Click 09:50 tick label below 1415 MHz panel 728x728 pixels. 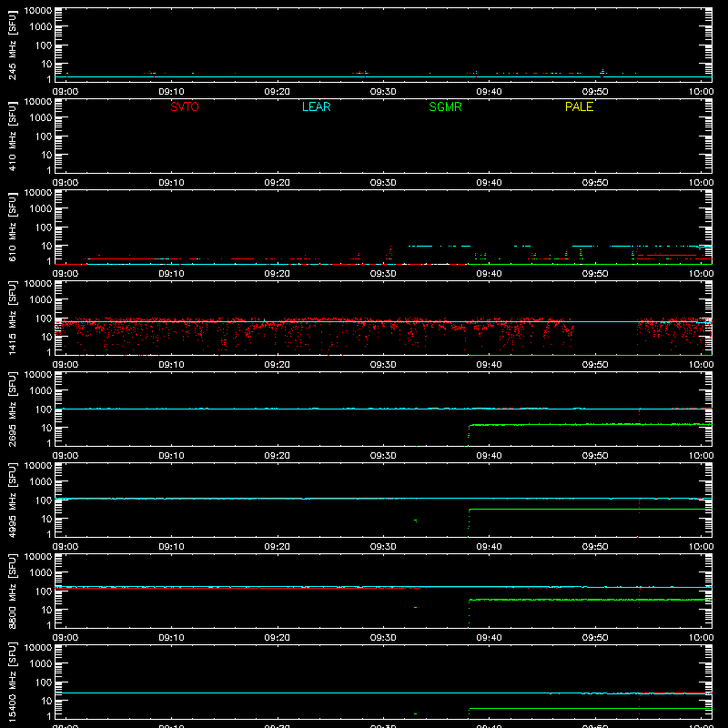(595, 365)
